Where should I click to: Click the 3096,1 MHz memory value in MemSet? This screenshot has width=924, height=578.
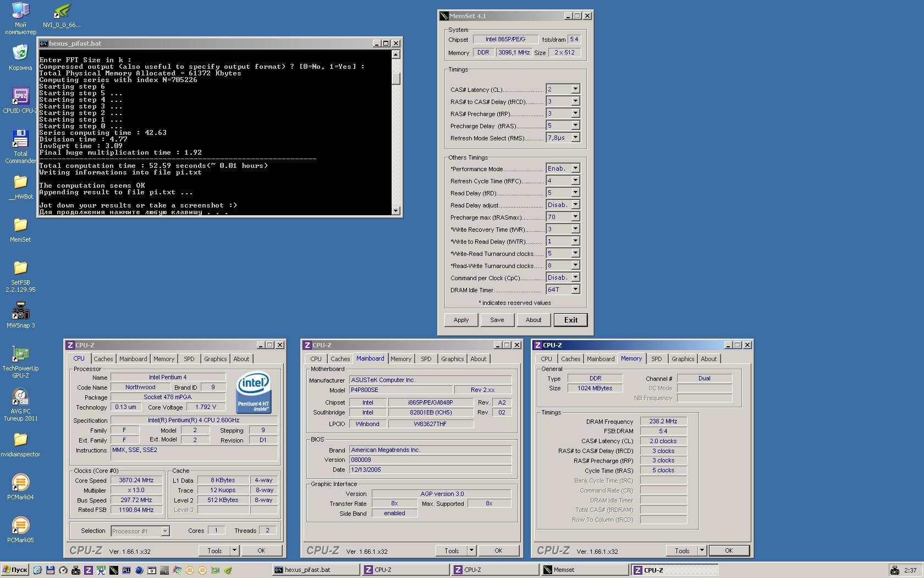(x=514, y=52)
